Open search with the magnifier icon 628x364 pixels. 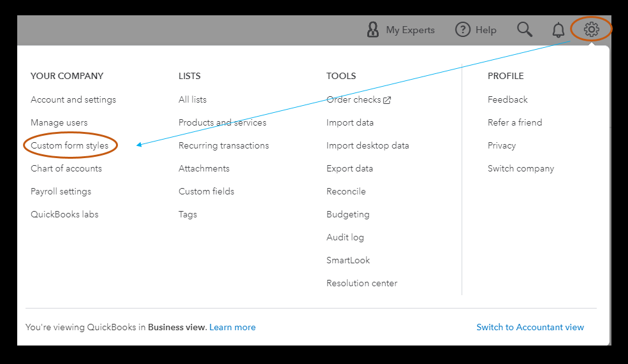tap(525, 29)
